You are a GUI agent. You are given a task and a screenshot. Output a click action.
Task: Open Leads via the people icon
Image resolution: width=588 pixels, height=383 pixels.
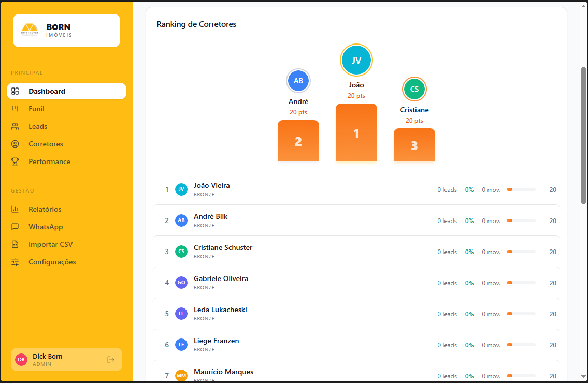(14, 126)
